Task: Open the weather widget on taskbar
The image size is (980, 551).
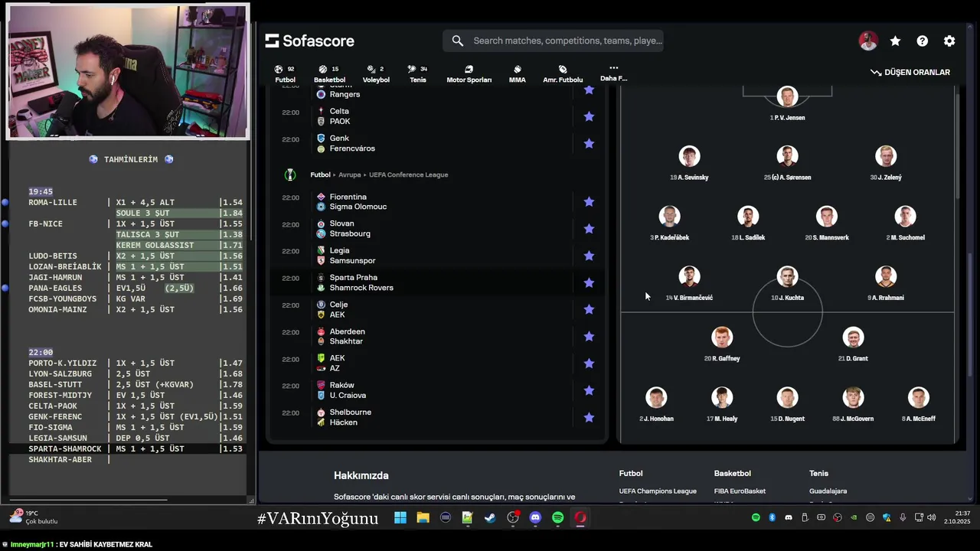Action: [x=34, y=517]
